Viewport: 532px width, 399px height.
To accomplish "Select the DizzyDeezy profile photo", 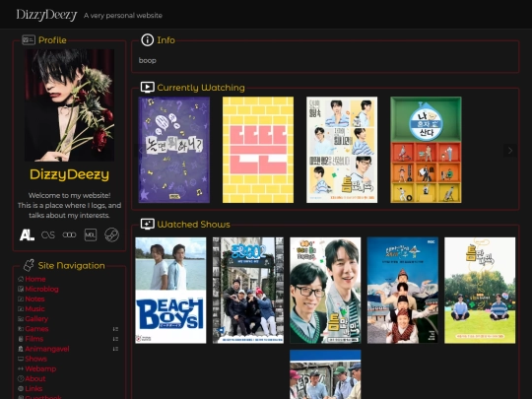I will [70, 105].
